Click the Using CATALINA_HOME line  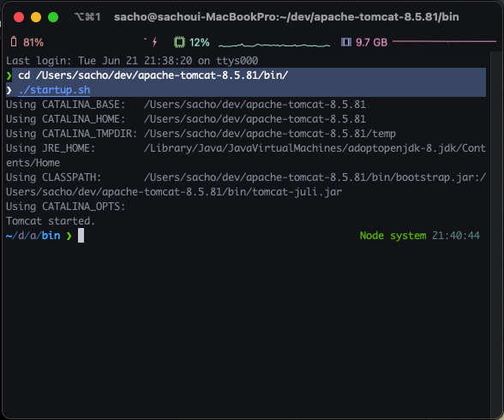(186, 119)
